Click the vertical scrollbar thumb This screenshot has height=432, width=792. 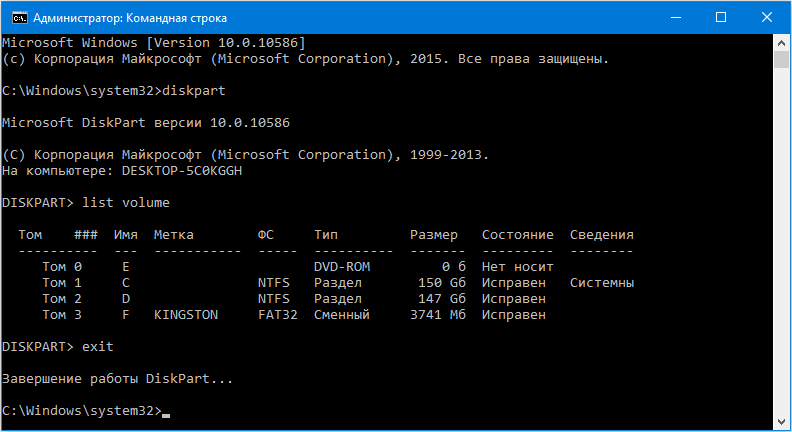782,62
